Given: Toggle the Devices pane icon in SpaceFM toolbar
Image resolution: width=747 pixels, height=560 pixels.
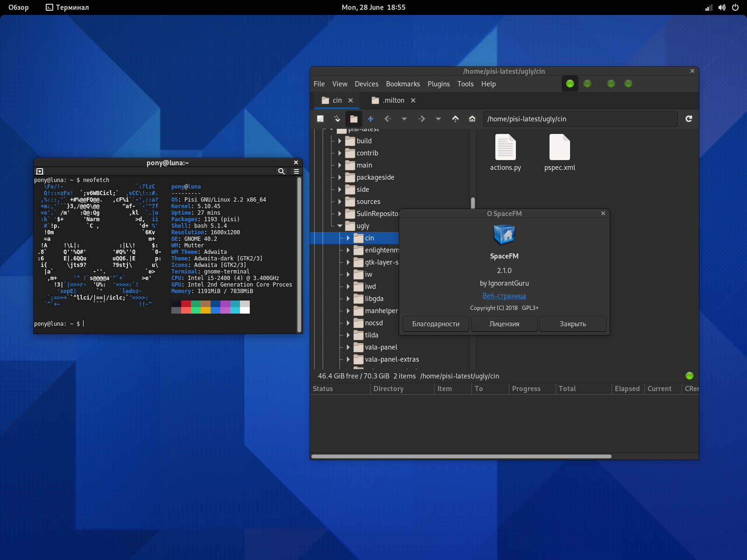Looking at the screenshot, I should (x=320, y=119).
